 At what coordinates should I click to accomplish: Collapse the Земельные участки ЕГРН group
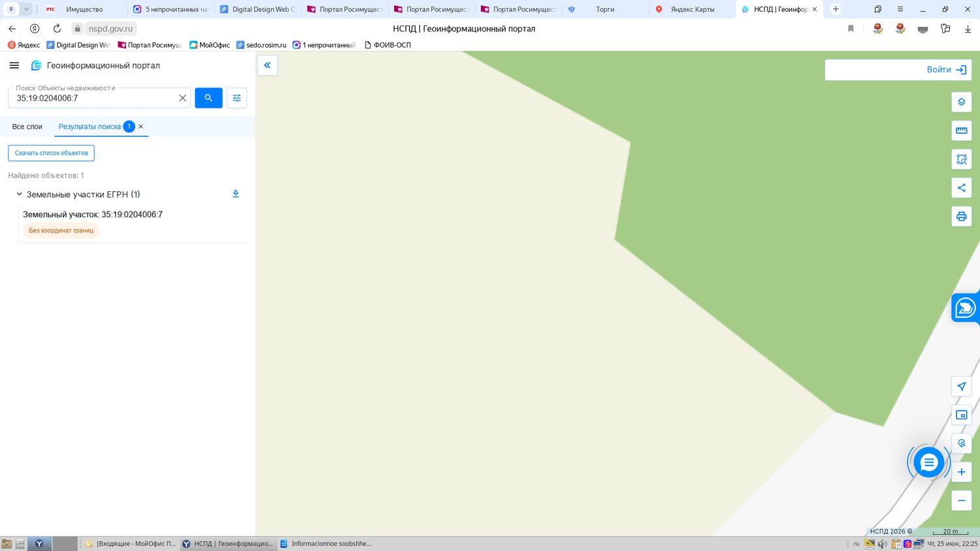click(20, 194)
